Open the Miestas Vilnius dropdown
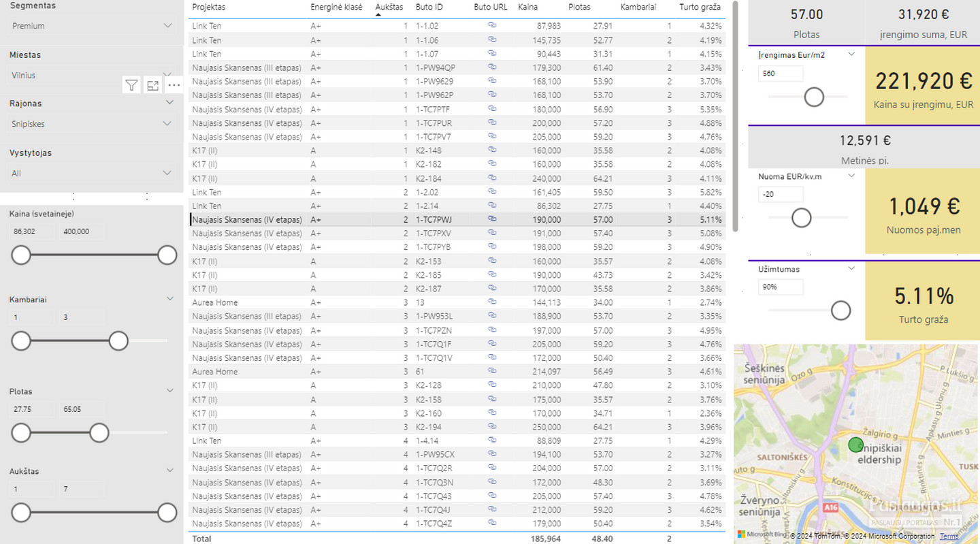The width and height of the screenshot is (980, 544). click(168, 75)
